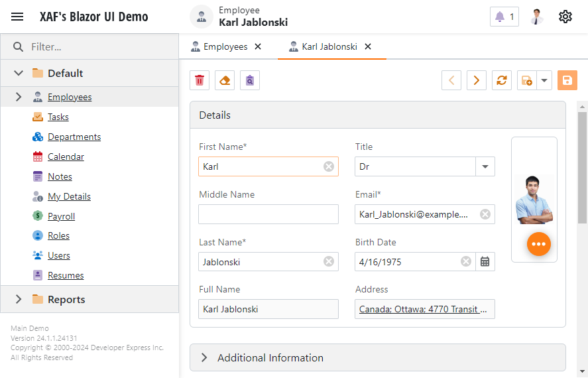Image resolution: width=588 pixels, height=378 pixels.
Task: Open the Birth Date calendar picker
Action: (x=485, y=261)
